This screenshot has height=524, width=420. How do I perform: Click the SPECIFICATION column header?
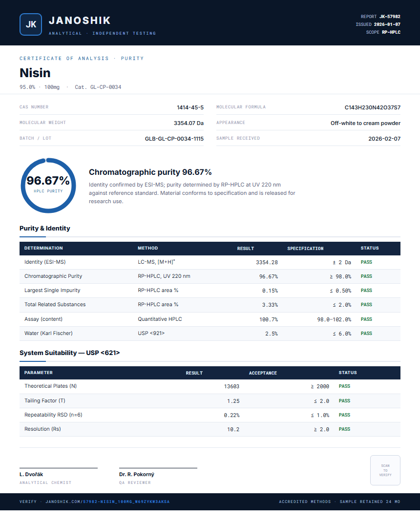305,248
